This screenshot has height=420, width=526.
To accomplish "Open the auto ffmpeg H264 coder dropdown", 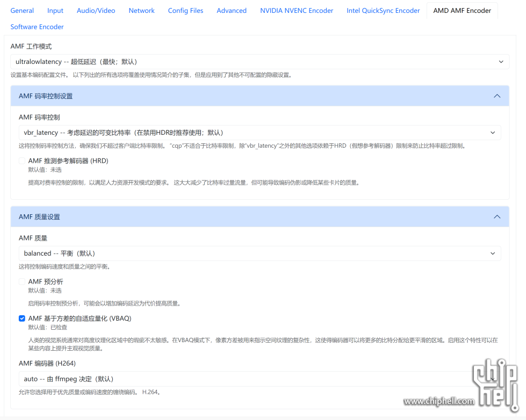I will [x=260, y=379].
